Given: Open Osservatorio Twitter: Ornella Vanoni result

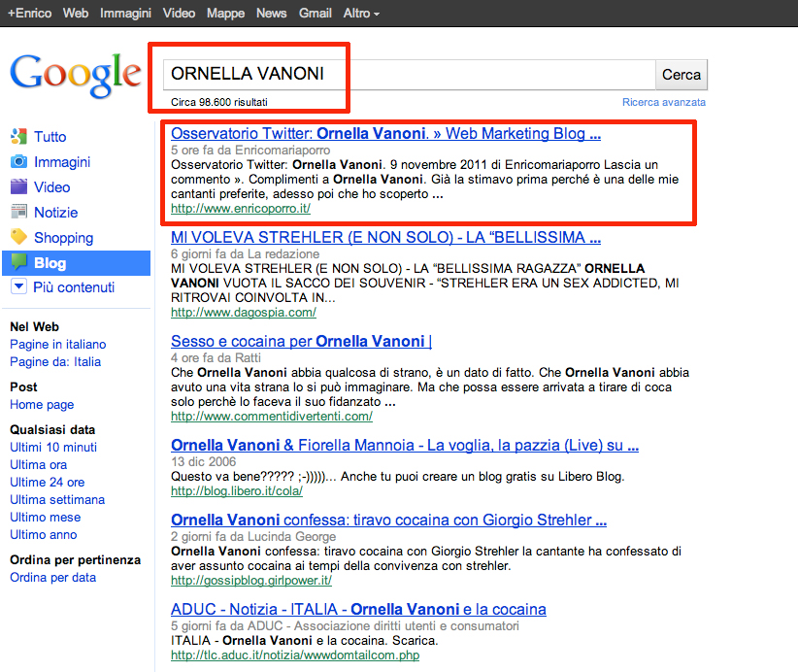Looking at the screenshot, I should click(x=385, y=133).
